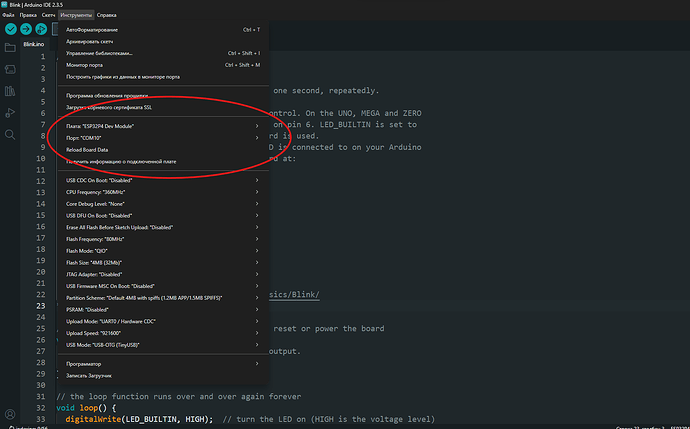Expand USB Firmware MSC On Boot submenu

coord(163,286)
